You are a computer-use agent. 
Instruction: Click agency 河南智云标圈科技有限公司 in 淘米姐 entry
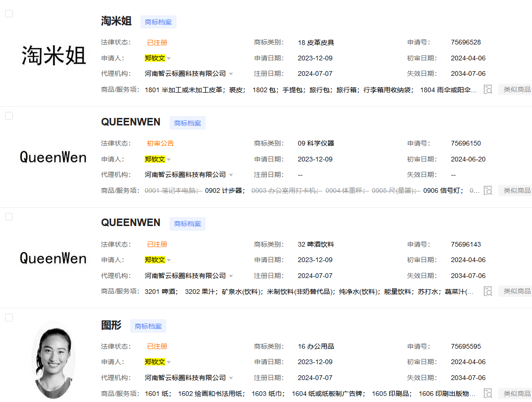185,73
